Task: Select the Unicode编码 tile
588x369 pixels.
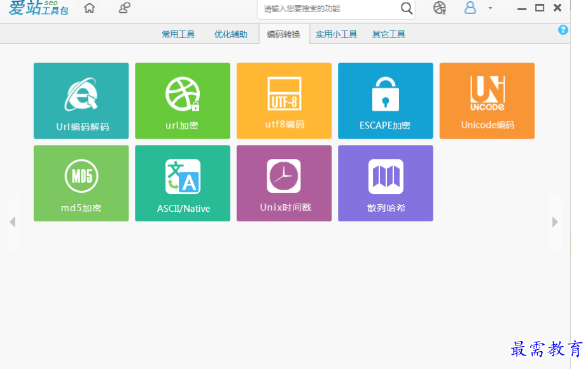Action: [487, 101]
